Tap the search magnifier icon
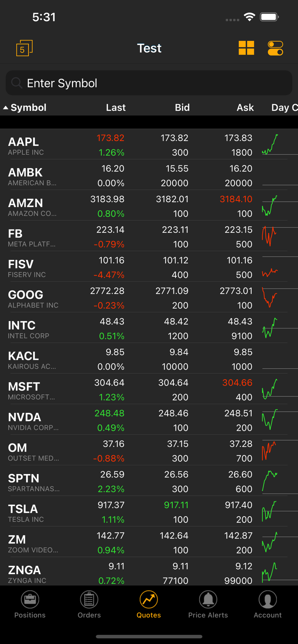This screenshot has height=644, width=298. 17,83
